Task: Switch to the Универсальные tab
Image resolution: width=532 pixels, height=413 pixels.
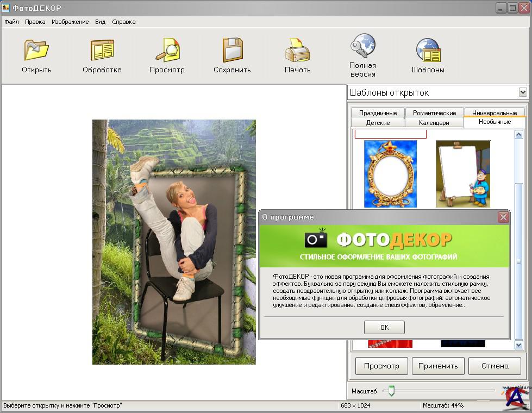Action: click(495, 112)
